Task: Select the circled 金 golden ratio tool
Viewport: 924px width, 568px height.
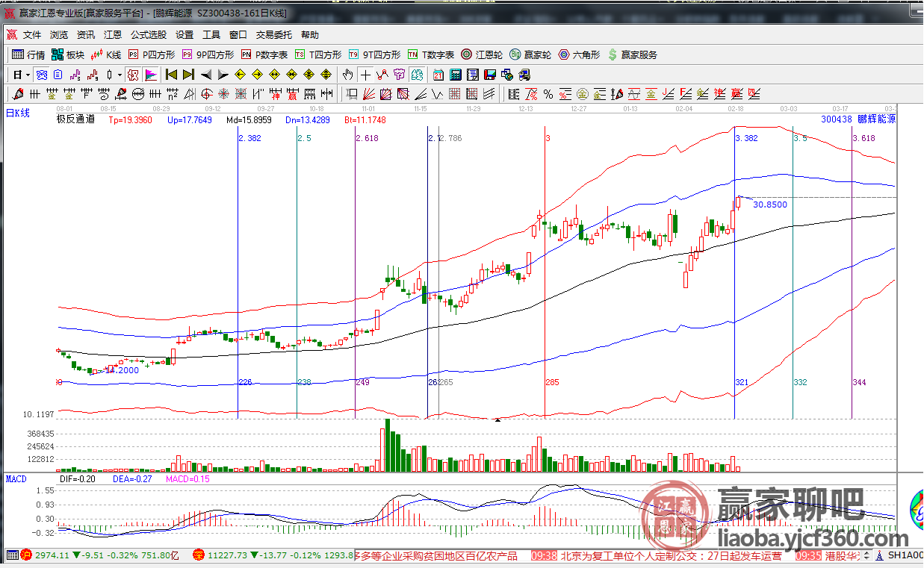Action: tap(582, 94)
